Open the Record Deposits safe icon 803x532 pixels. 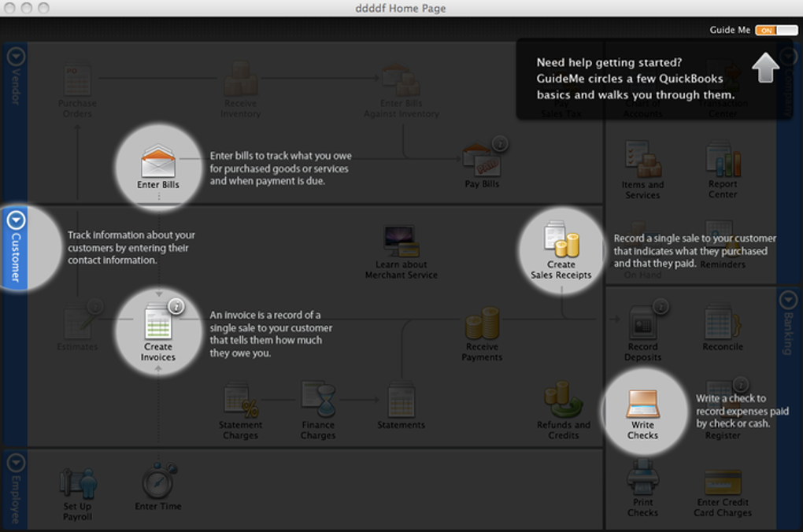pos(643,323)
